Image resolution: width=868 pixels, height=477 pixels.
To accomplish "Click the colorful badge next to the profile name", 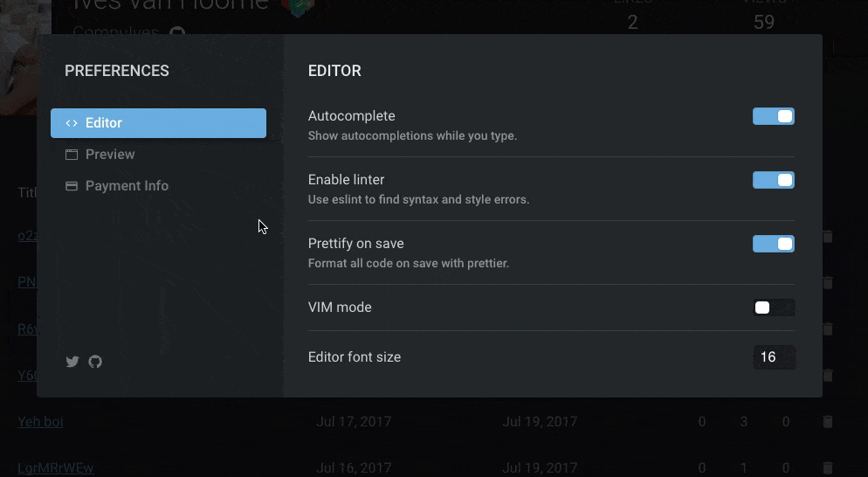I will [300, 7].
